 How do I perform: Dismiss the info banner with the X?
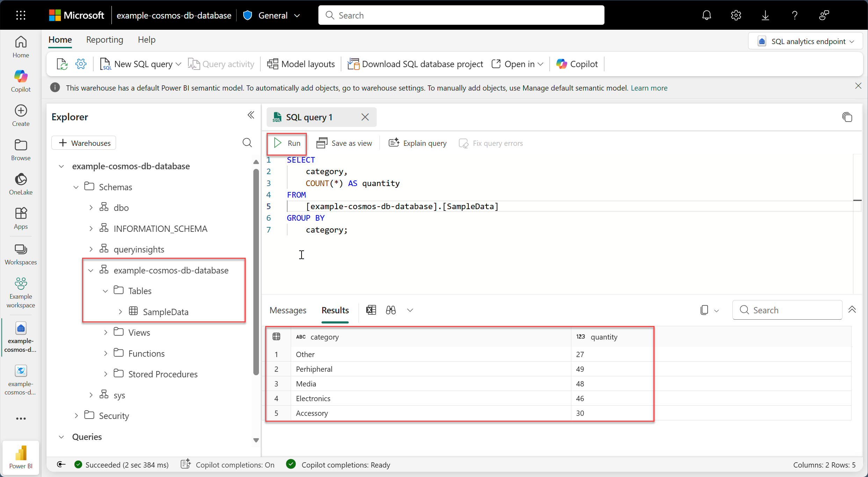(858, 86)
